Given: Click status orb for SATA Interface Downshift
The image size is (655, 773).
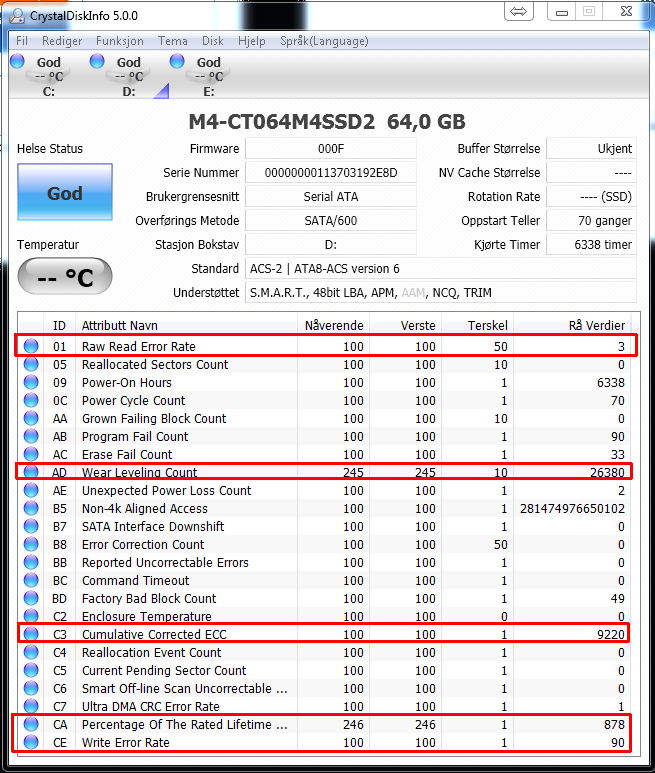Looking at the screenshot, I should click(x=31, y=527).
